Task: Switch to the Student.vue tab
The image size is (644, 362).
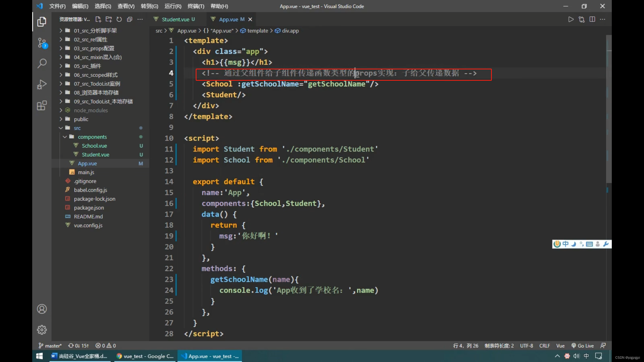Action: (x=178, y=19)
